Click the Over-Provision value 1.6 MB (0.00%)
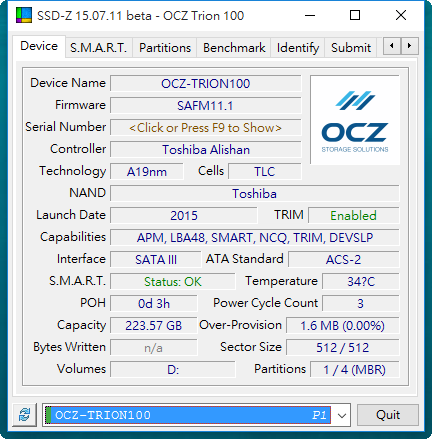Viewport: 432px width, 439px height. click(x=343, y=326)
